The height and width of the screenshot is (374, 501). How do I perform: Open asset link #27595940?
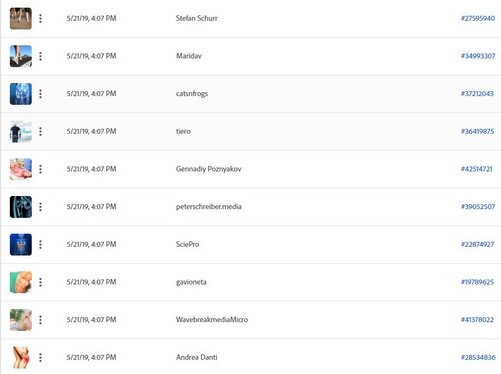(x=478, y=18)
